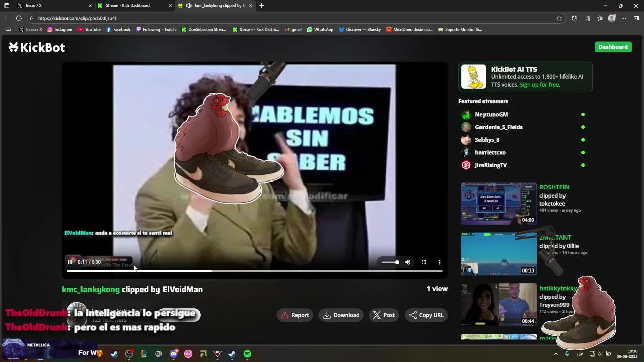Open the Following - Twitch bookmark
This screenshot has height=362, width=644.
156,30
